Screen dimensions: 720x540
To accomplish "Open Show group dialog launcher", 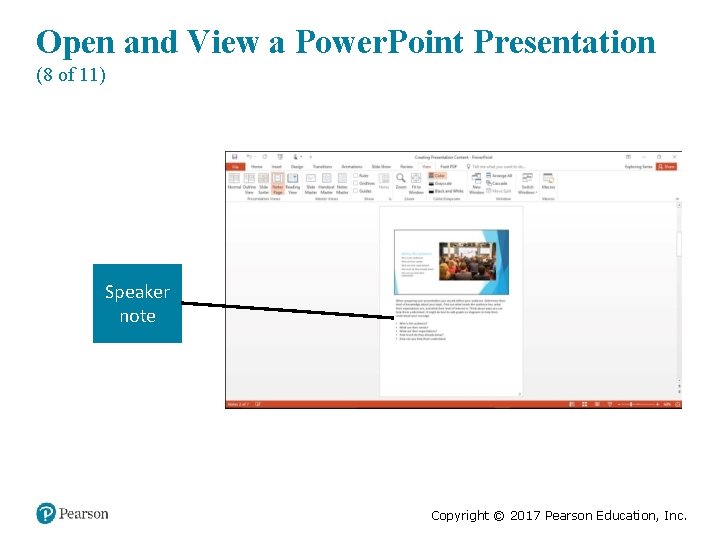I will (x=390, y=199).
